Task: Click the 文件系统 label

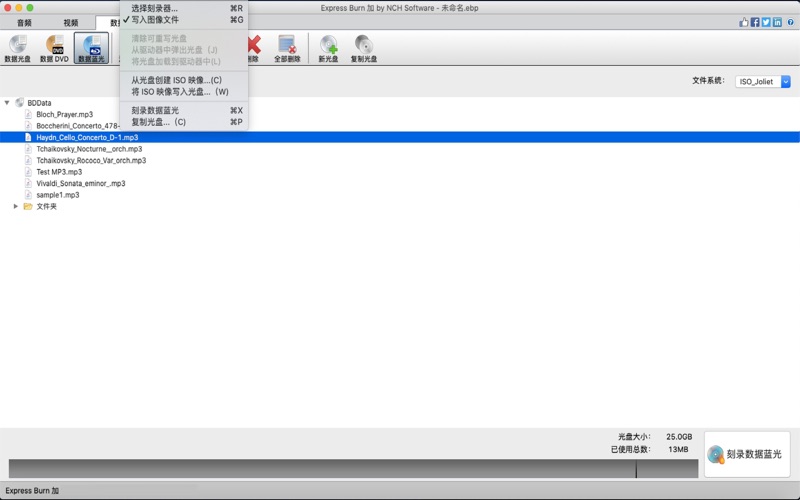Action: click(x=708, y=80)
